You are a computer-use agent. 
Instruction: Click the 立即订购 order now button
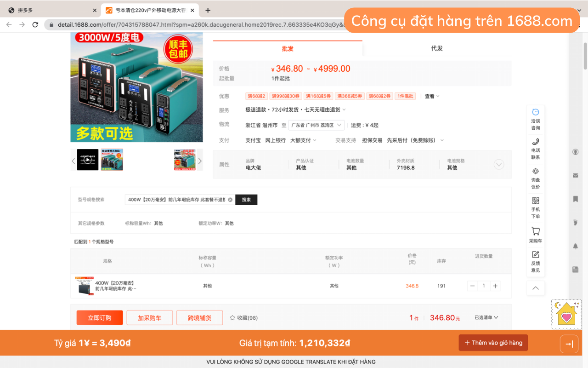[x=100, y=317]
